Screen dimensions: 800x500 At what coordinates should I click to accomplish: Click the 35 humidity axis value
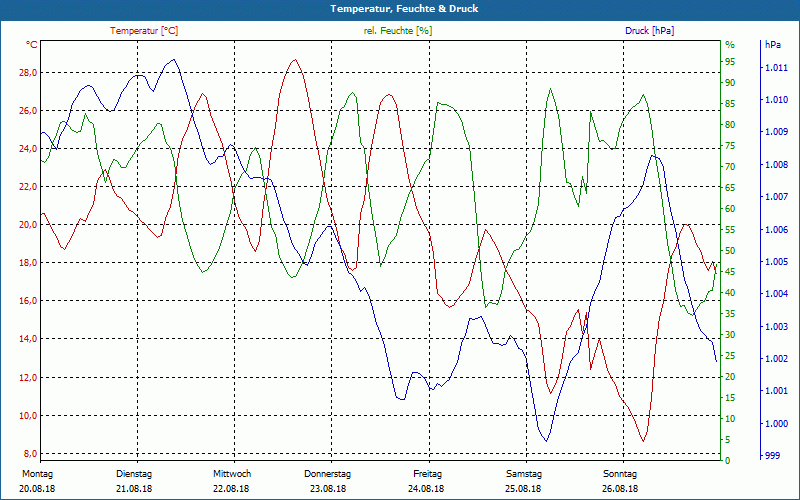(x=731, y=314)
